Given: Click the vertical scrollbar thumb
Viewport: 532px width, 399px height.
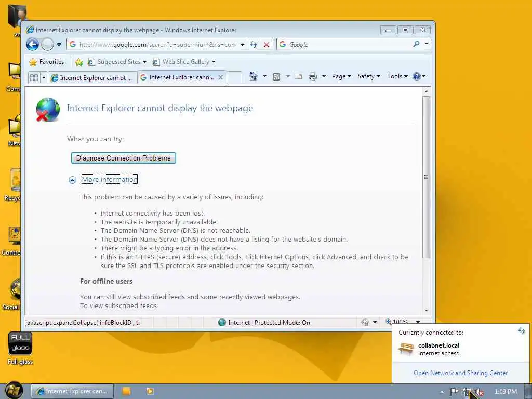Looking at the screenshot, I should point(427,177).
